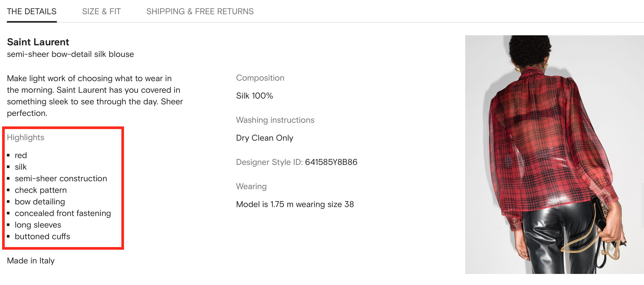Image resolution: width=644 pixels, height=285 pixels.
Task: Click 'Model is 1.75 m wearing size 38'
Action: 295,204
